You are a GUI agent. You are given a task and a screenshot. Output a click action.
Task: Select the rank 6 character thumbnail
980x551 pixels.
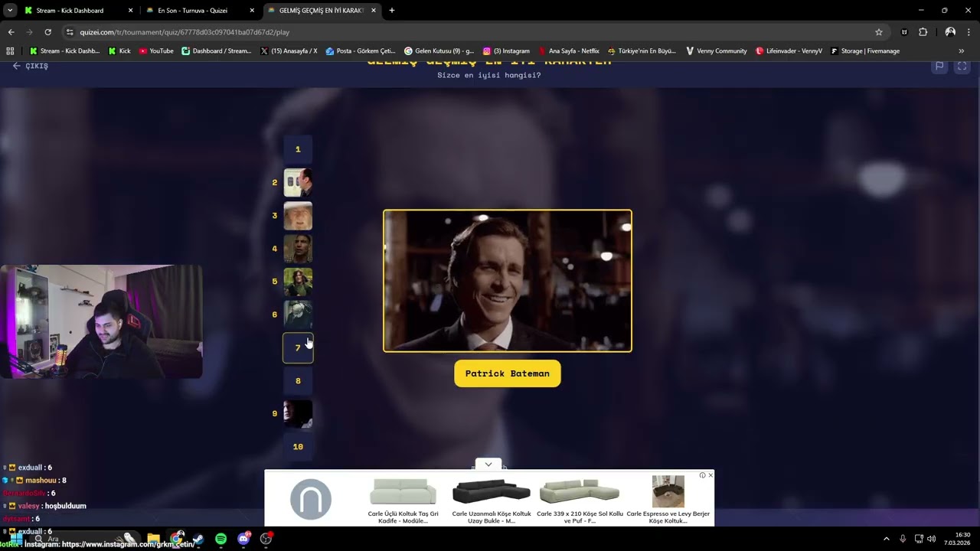298,315
